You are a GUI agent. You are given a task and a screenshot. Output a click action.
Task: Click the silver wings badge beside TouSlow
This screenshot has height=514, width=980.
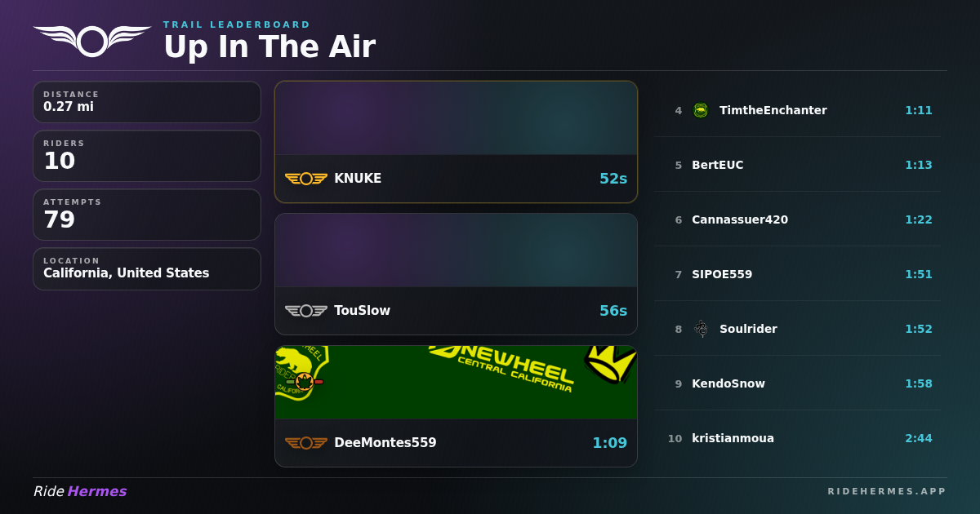tap(306, 311)
